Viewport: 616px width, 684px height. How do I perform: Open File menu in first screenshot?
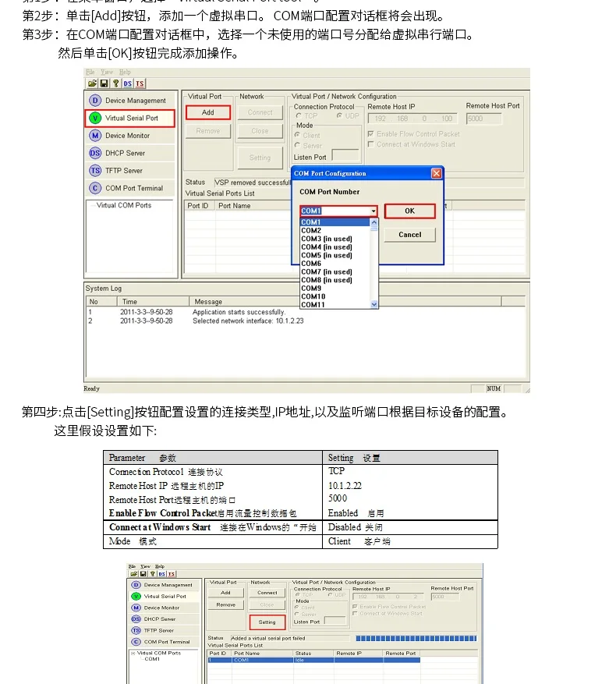[x=90, y=72]
